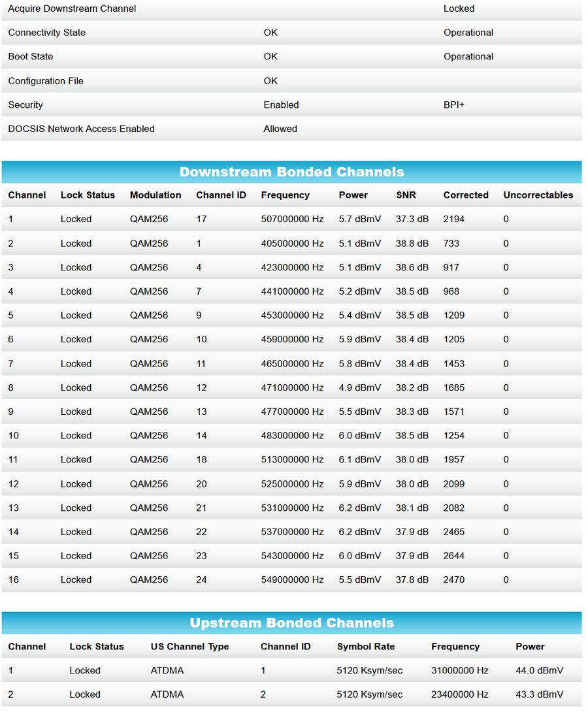588x716 pixels.
Task: Click the 531000000 Hz frequency value
Action: point(292,508)
